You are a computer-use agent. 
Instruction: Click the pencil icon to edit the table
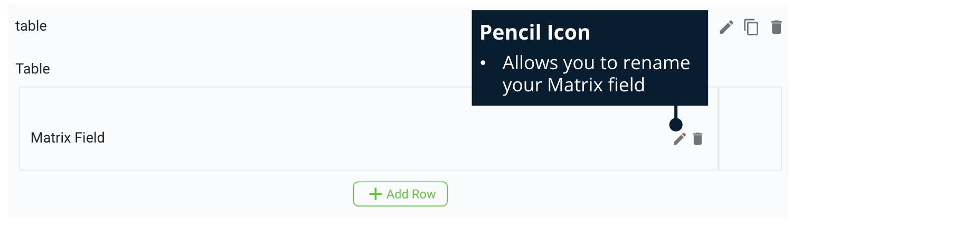point(727,27)
